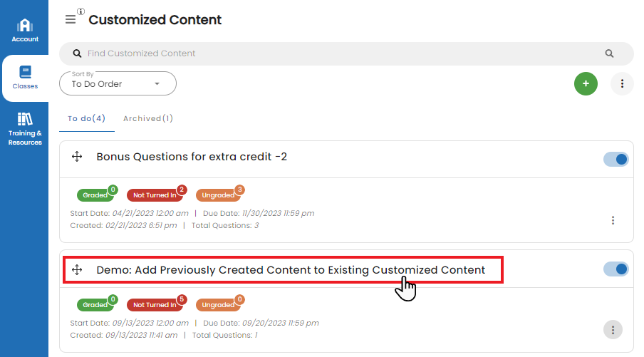Click the move handle for Demo content item
This screenshot has height=357, width=644.
click(x=77, y=270)
